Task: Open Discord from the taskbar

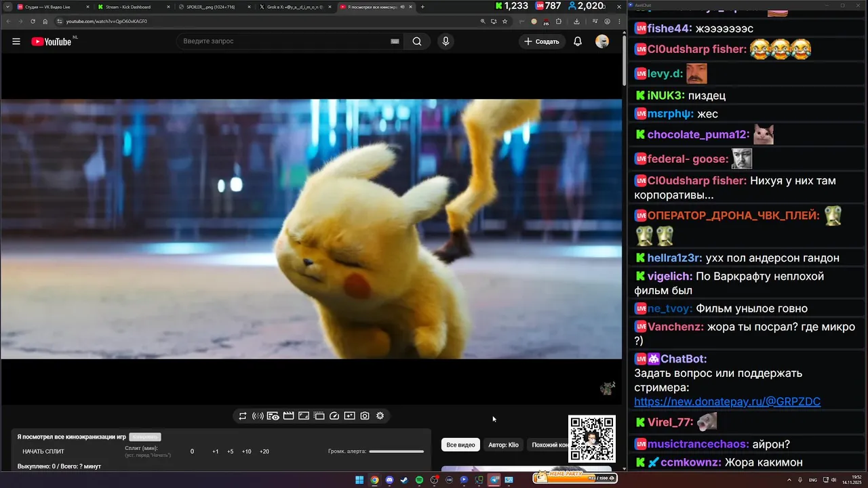Action: click(x=389, y=480)
